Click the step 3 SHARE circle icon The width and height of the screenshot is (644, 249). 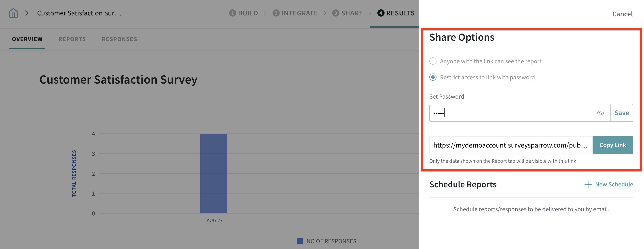(335, 13)
